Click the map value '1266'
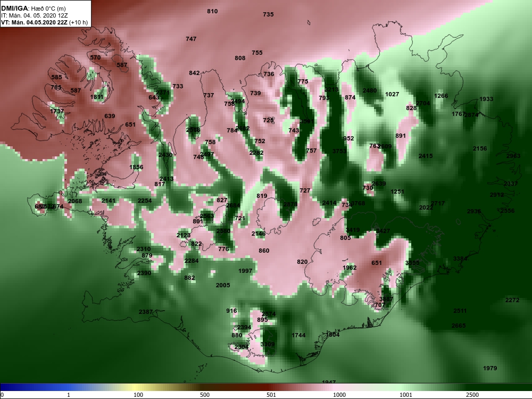532x399 pixels. coord(441,96)
